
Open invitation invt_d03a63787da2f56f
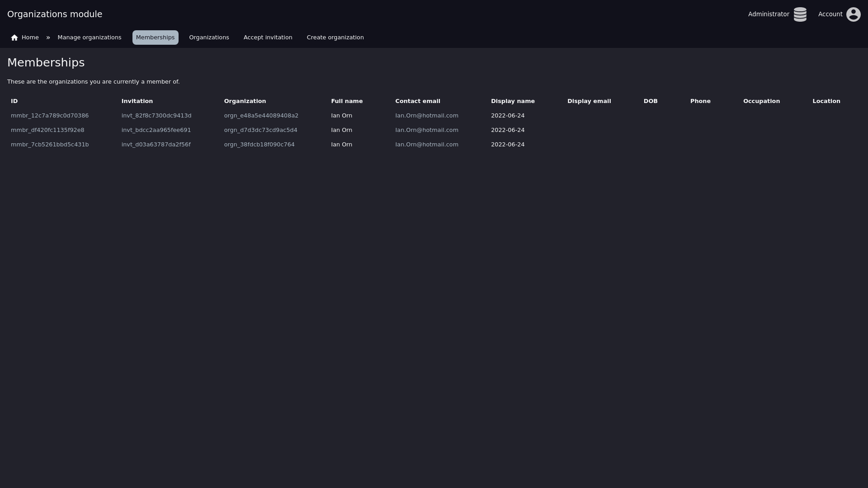click(156, 145)
